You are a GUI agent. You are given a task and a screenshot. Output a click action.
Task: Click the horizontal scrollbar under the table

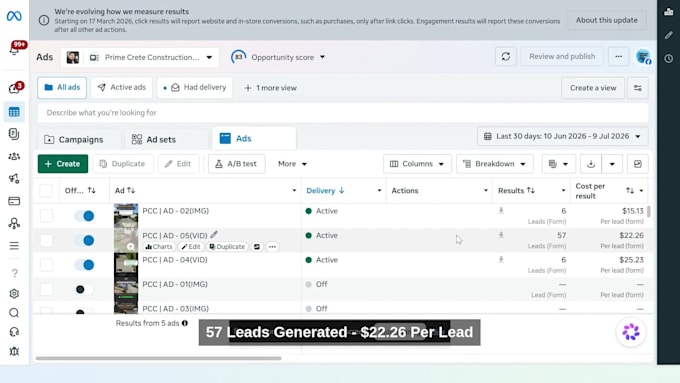[158, 358]
